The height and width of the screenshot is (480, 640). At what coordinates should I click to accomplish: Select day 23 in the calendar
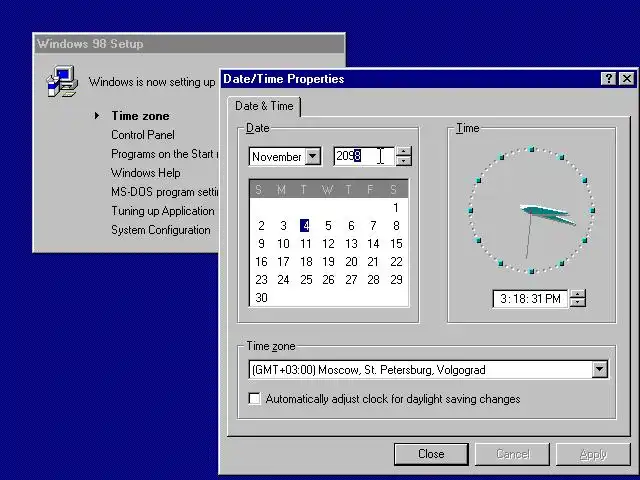261,280
